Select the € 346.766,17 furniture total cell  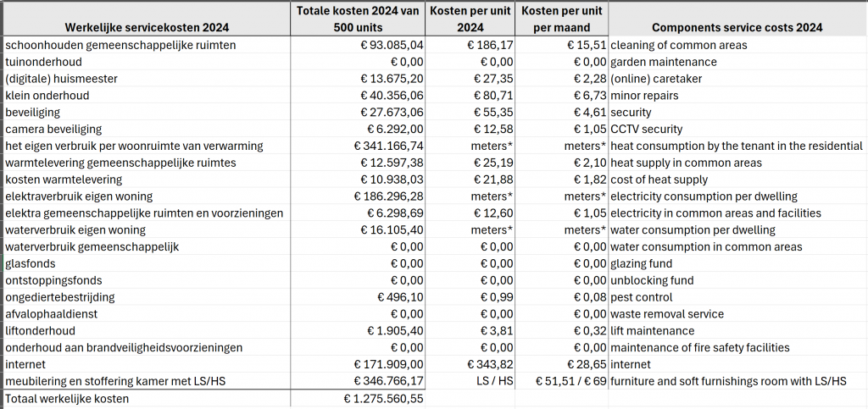358,381
